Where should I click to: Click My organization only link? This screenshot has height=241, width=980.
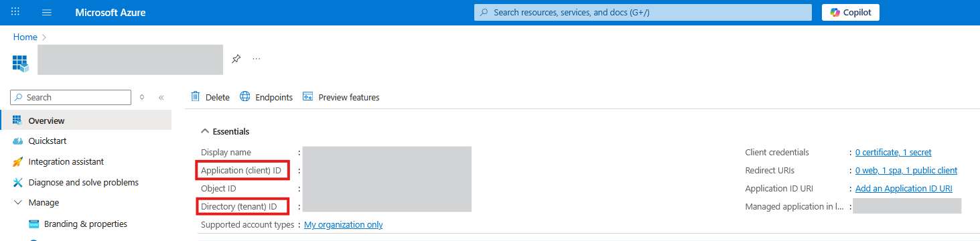(344, 225)
